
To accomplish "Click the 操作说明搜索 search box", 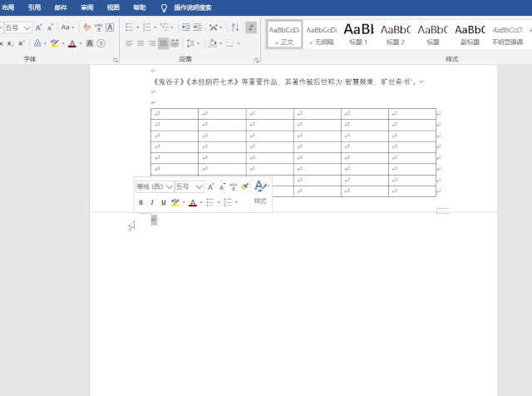I will click(x=192, y=7).
